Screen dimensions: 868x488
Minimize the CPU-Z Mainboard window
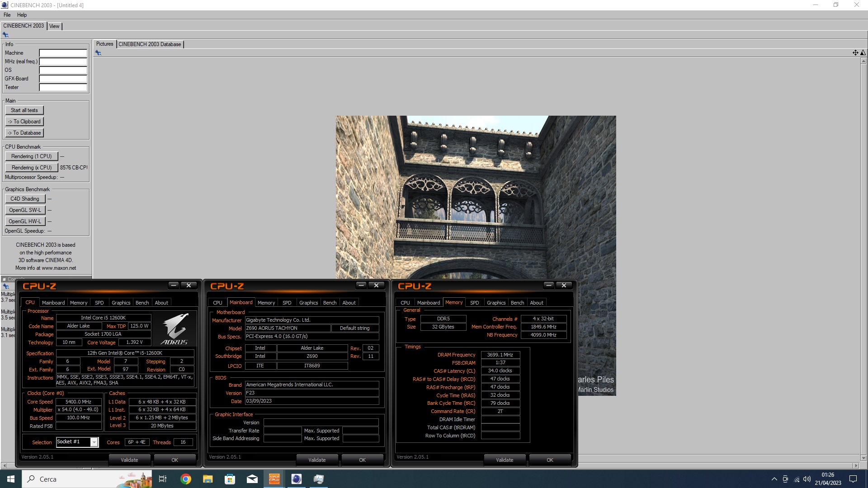(x=361, y=285)
